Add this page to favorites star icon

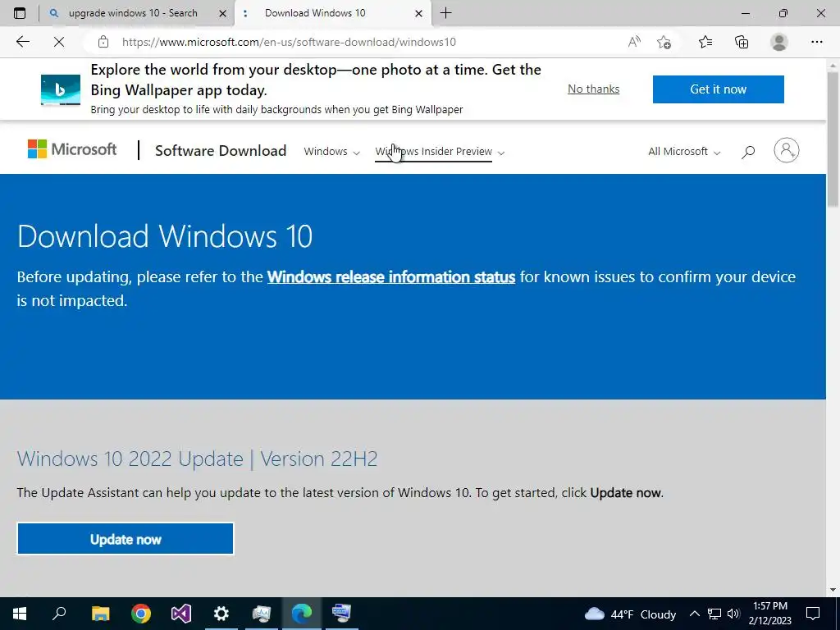click(x=664, y=42)
